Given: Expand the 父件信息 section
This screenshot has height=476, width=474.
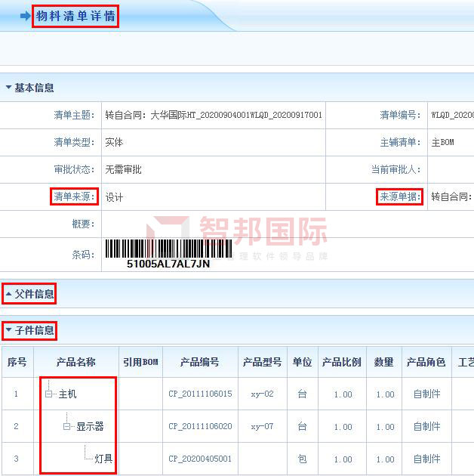Looking at the screenshot, I should point(8,294).
